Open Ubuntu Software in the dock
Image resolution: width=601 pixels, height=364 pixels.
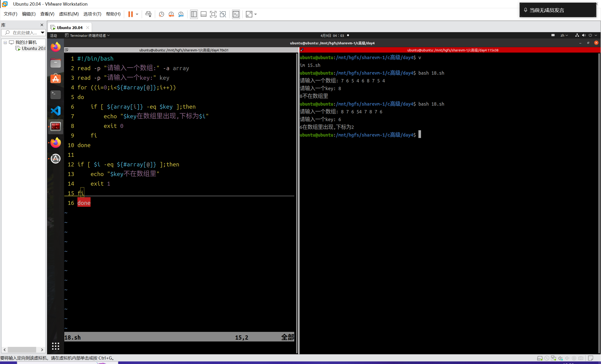(56, 79)
